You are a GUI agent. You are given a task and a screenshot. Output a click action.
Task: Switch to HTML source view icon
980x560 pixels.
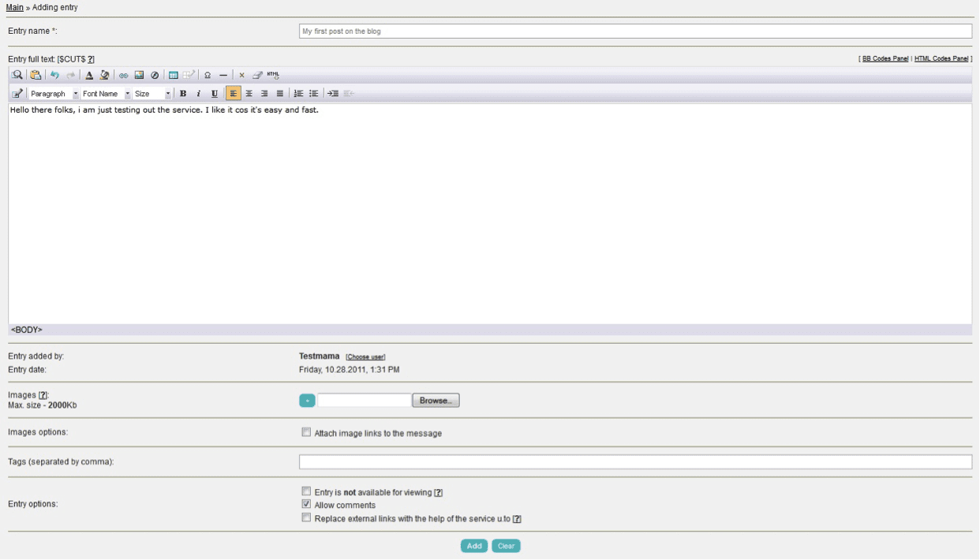[x=273, y=75]
